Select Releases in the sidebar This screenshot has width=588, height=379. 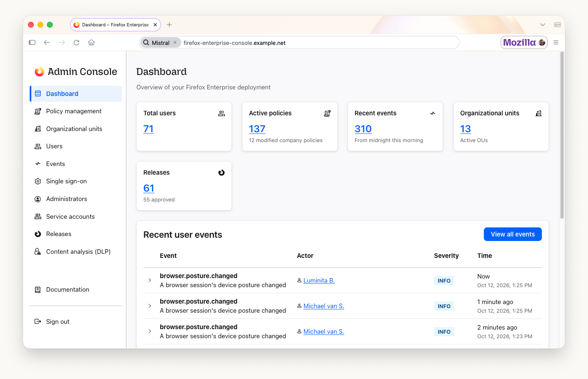click(x=76, y=234)
